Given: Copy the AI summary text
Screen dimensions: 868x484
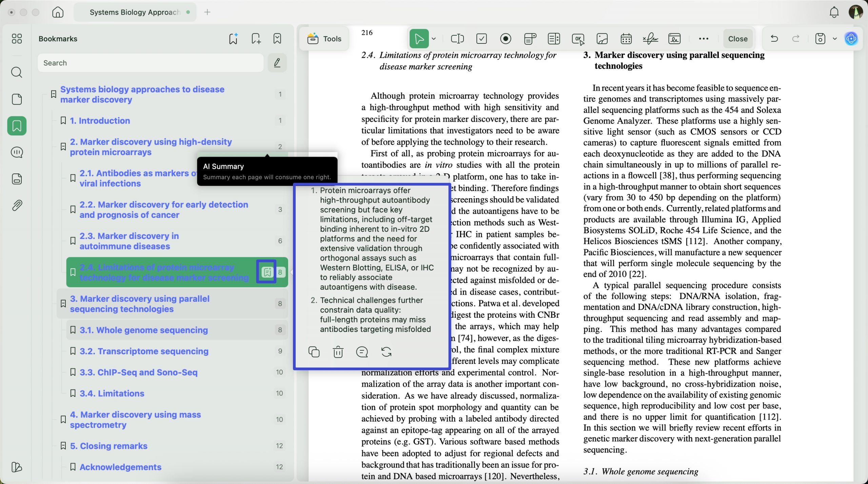Looking at the screenshot, I should pyautogui.click(x=314, y=352).
